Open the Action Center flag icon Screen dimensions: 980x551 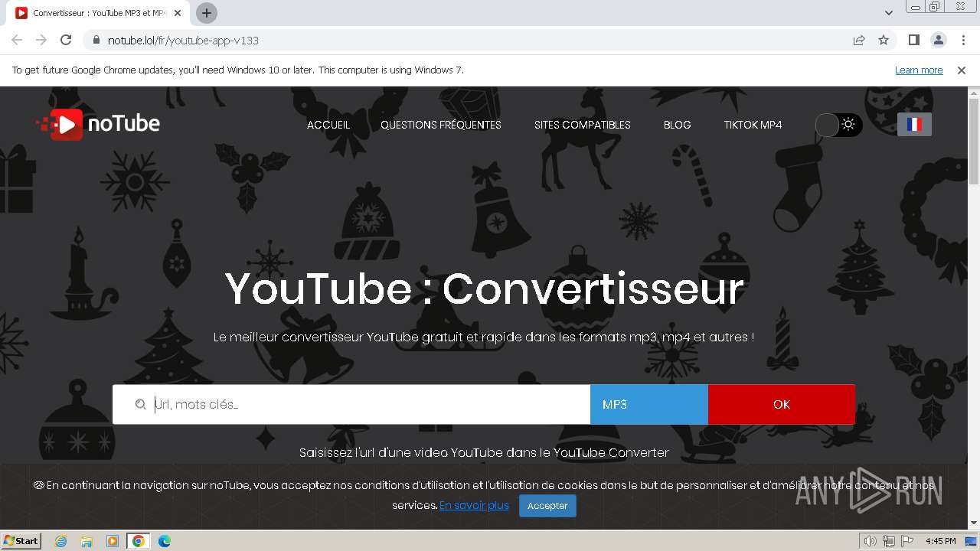pos(907,541)
